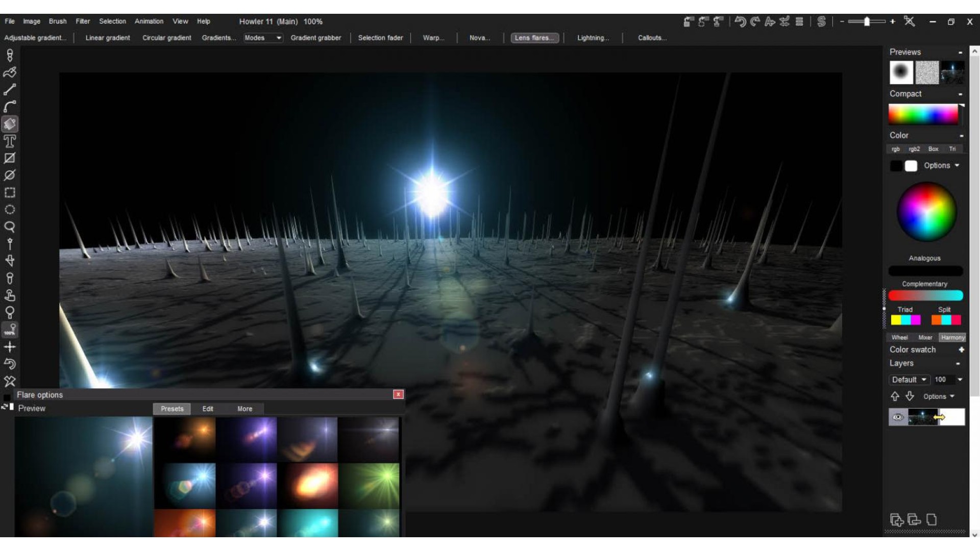
Task: Click the undo arrow in top toolbar
Action: pos(740,21)
